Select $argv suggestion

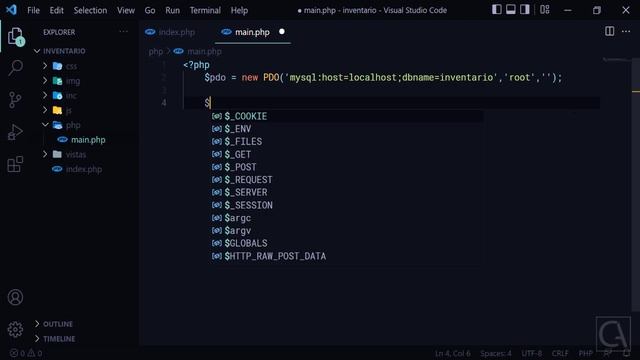click(x=347, y=231)
